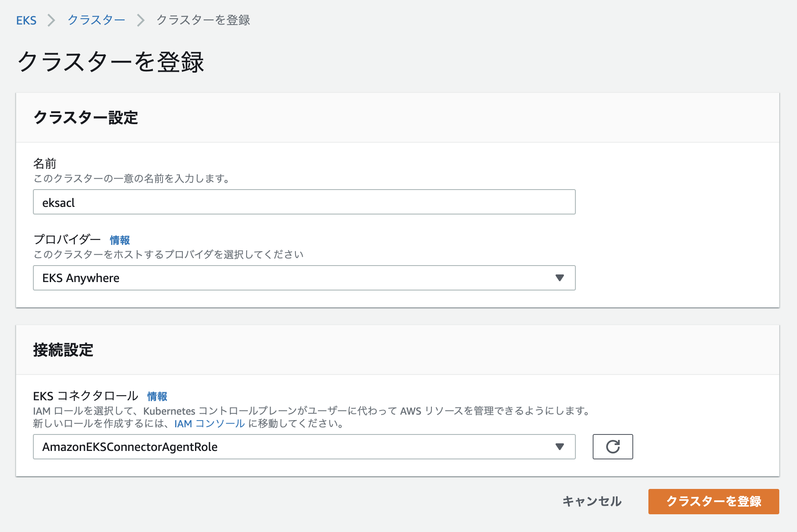Image resolution: width=797 pixels, height=532 pixels.
Task: Click the 接続設定 section heading
Action: point(63,350)
